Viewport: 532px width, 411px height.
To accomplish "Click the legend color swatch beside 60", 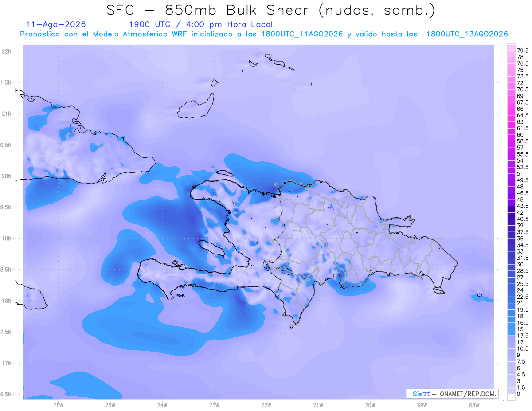I will [x=511, y=131].
